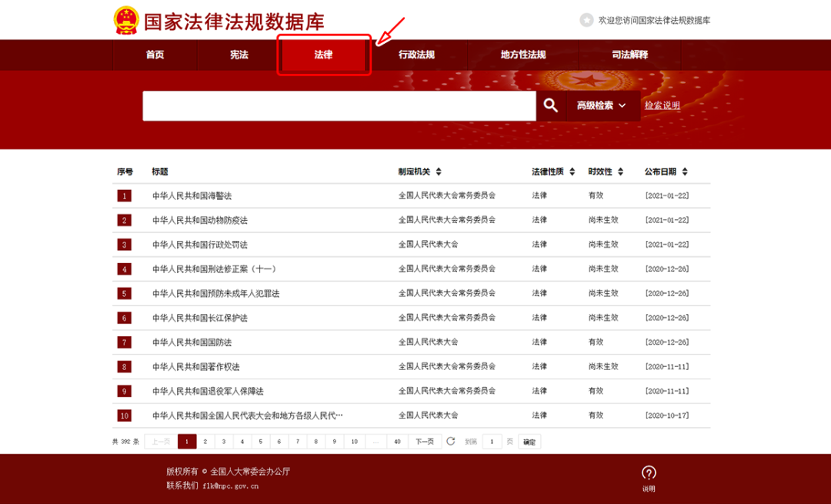Click the magnifier search icon
Viewport: 831px width, 504px height.
point(551,105)
